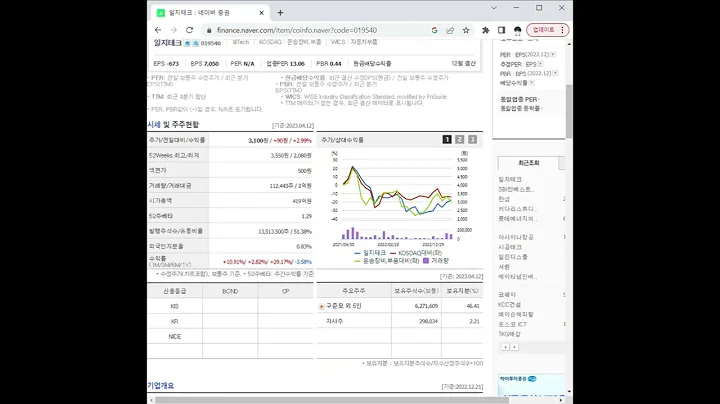Open 포스코 ICT recent stock link
This screenshot has height=404, width=720.
512,324
